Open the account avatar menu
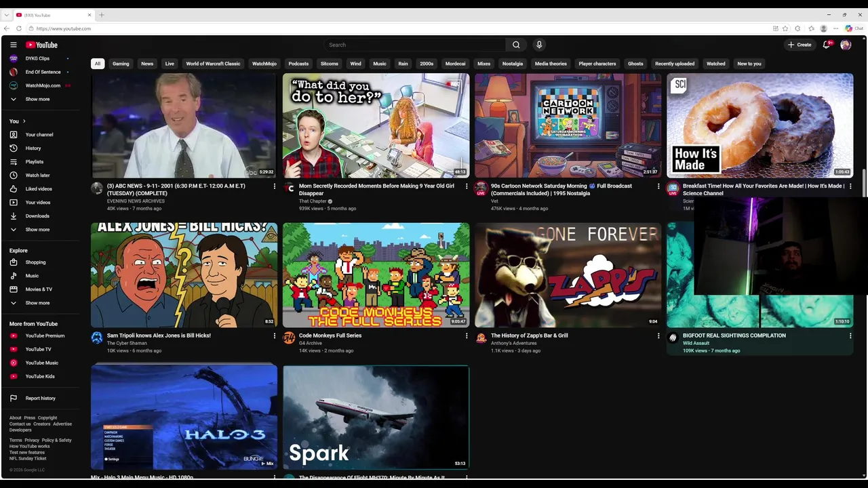868x488 pixels. [x=846, y=45]
